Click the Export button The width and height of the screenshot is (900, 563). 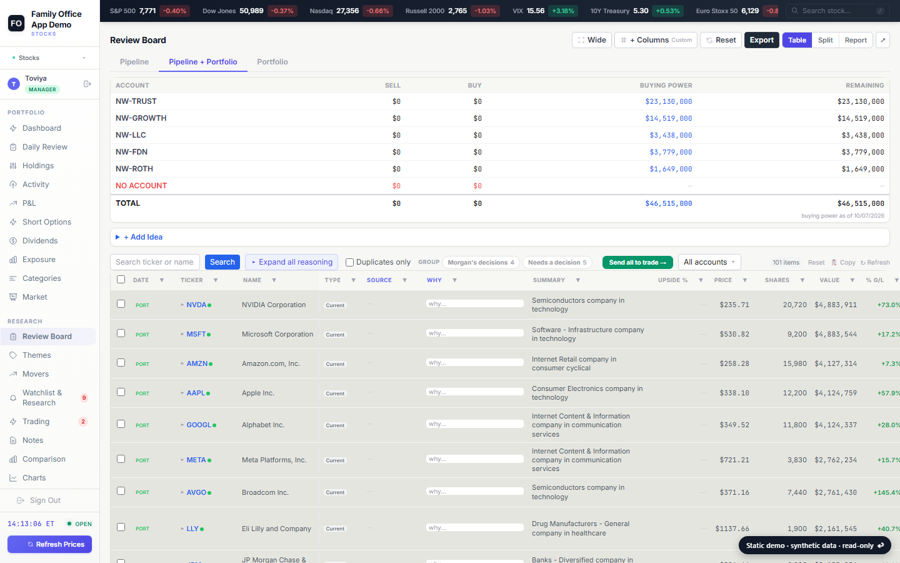click(x=761, y=40)
